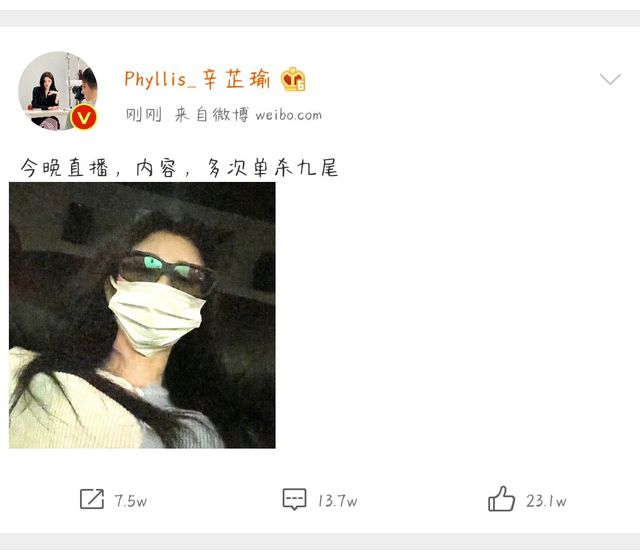Click the post text 今晚直播

(65, 167)
